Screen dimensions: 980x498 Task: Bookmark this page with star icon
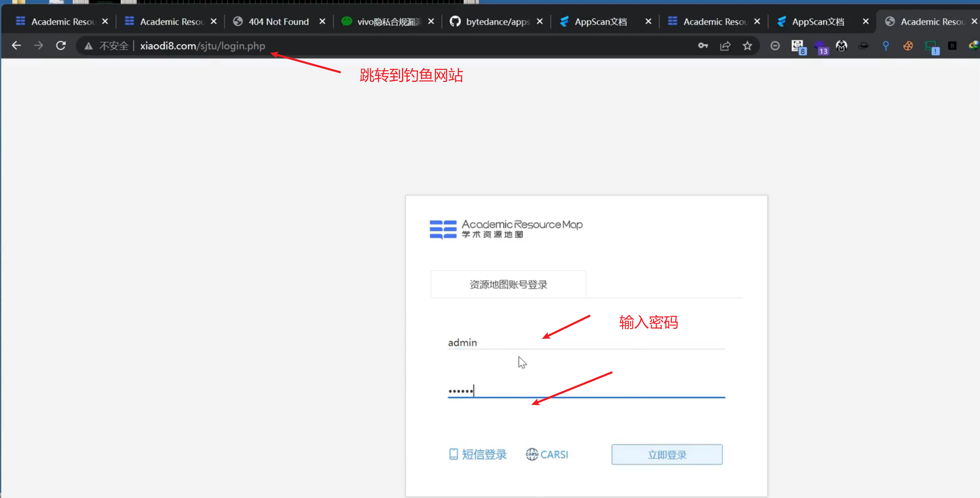[747, 46]
